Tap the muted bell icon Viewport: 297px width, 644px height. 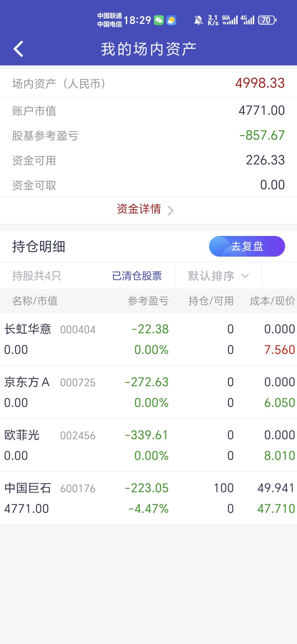point(198,20)
